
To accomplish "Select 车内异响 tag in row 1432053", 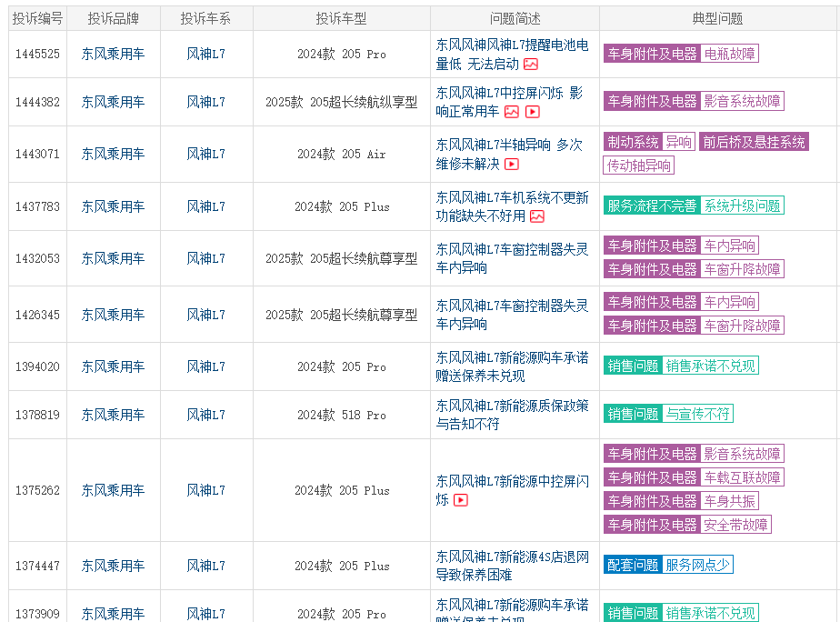I will click(729, 246).
